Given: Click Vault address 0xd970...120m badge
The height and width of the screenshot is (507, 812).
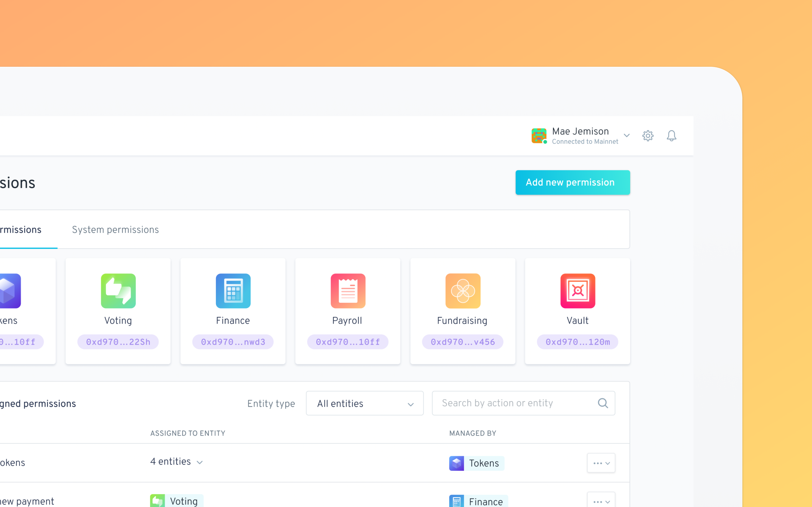Looking at the screenshot, I should 577,342.
